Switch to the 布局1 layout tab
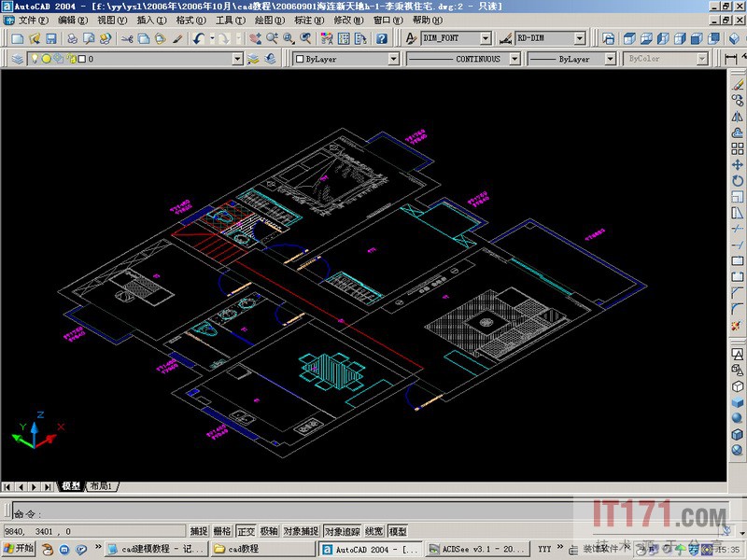 [x=101, y=486]
